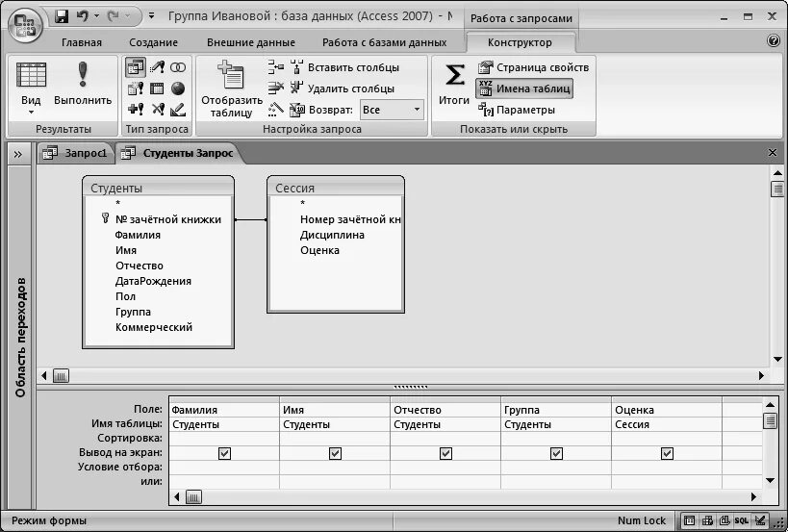Select the Конструктор ribbon tab
Screen dimensions: 788x532
[x=520, y=42]
